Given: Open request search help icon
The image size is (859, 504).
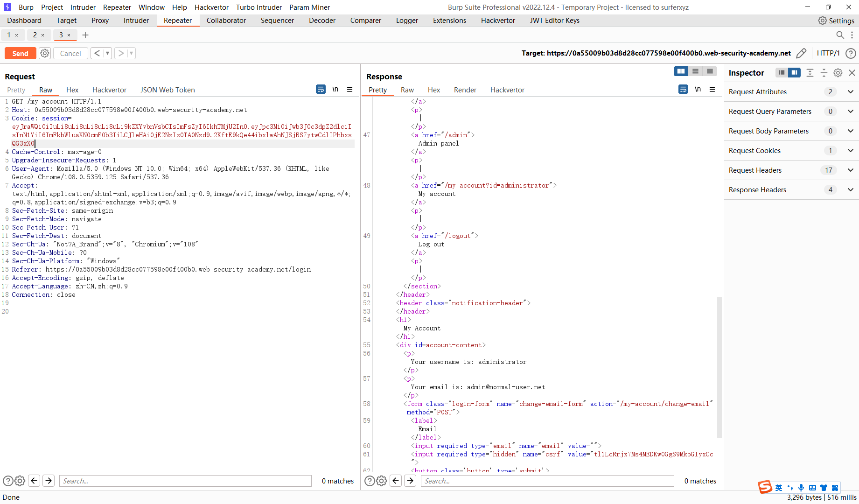Looking at the screenshot, I should [8, 481].
